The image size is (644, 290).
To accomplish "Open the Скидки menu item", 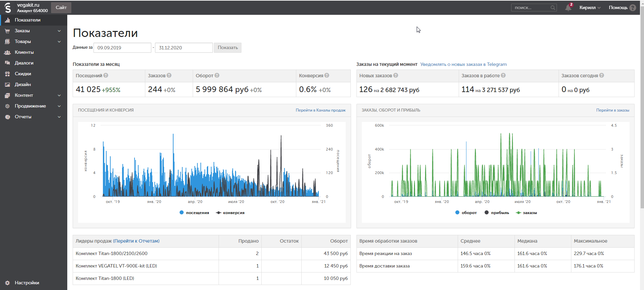I will pyautogui.click(x=23, y=74).
